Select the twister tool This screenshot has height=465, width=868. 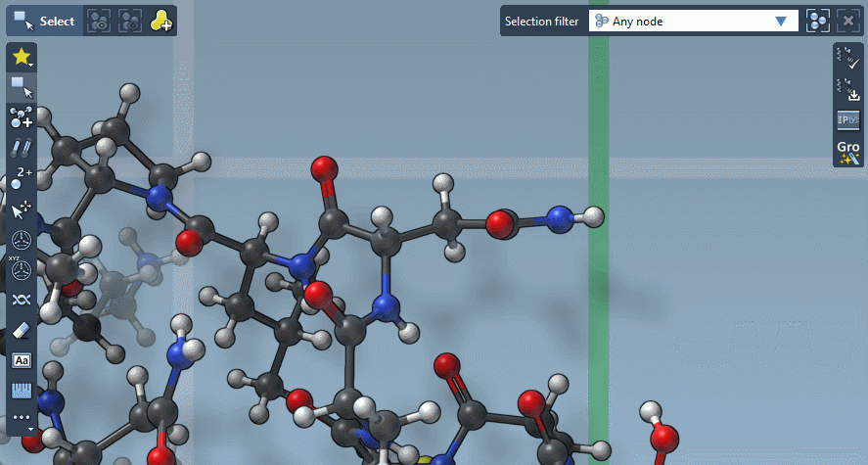[x=22, y=299]
